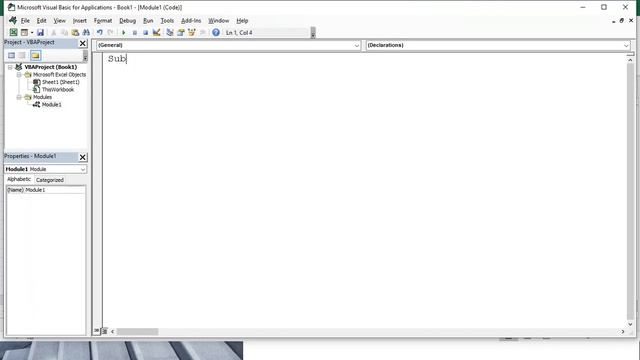The height and width of the screenshot is (360, 640).
Task: Click View Code icon in Project panel
Action: [11, 55]
